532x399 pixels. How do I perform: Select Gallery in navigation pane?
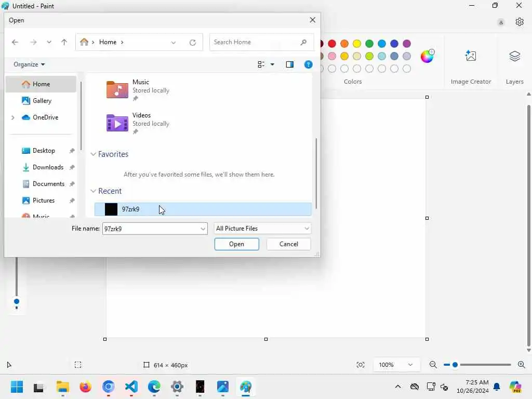pos(41,101)
